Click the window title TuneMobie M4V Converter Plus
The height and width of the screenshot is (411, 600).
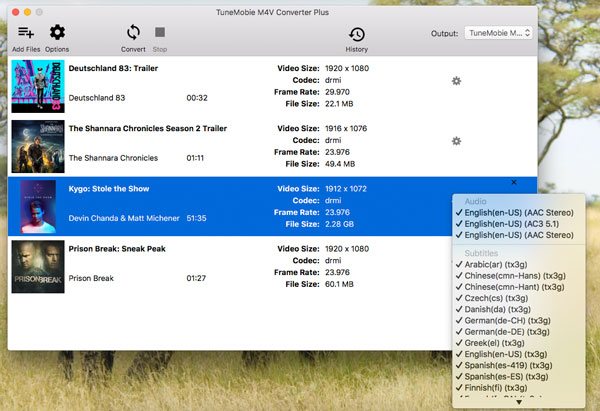coord(272,12)
